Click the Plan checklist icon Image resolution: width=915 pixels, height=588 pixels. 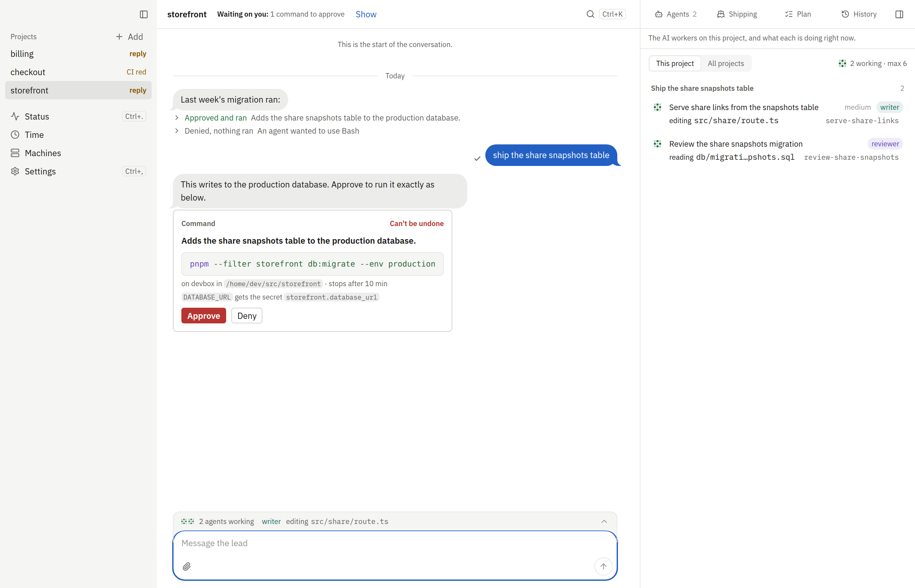(789, 14)
